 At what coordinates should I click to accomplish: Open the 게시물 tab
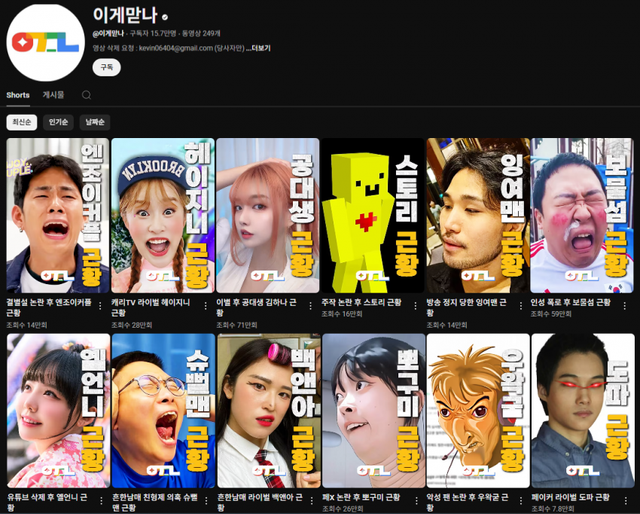pyautogui.click(x=53, y=95)
